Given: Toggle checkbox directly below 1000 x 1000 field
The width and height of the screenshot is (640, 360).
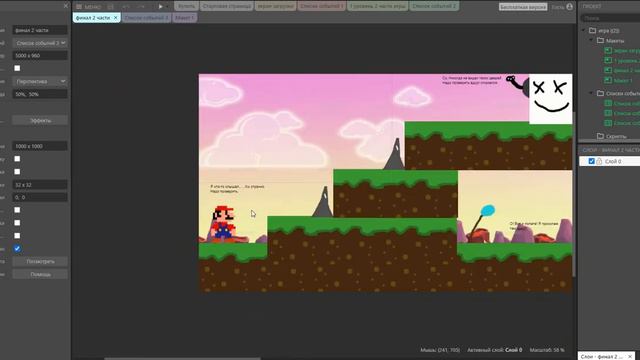Looking at the screenshot, I should point(17,159).
